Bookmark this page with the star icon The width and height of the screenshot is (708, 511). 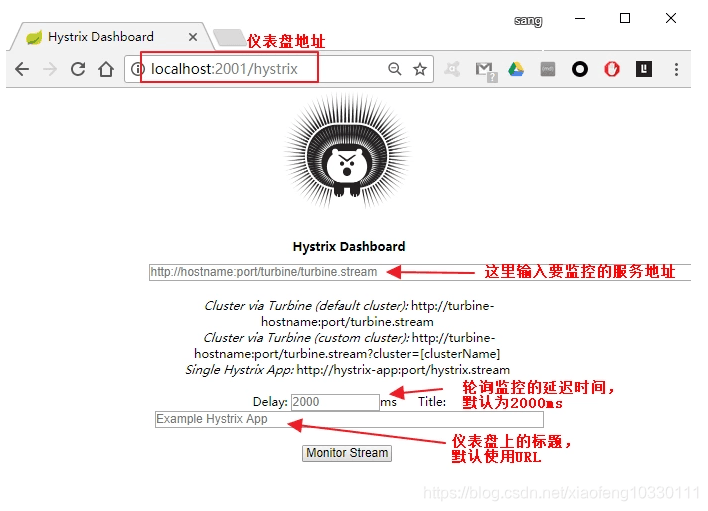tap(420, 69)
